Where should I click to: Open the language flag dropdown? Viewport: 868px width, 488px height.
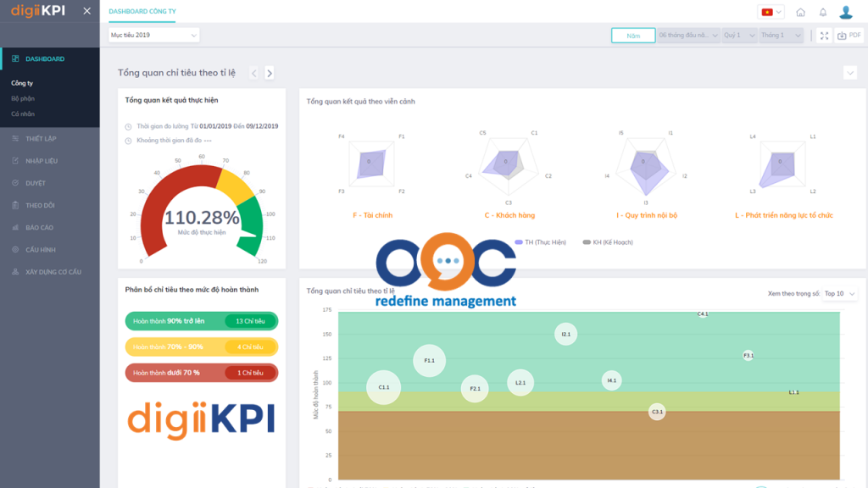(x=771, y=12)
